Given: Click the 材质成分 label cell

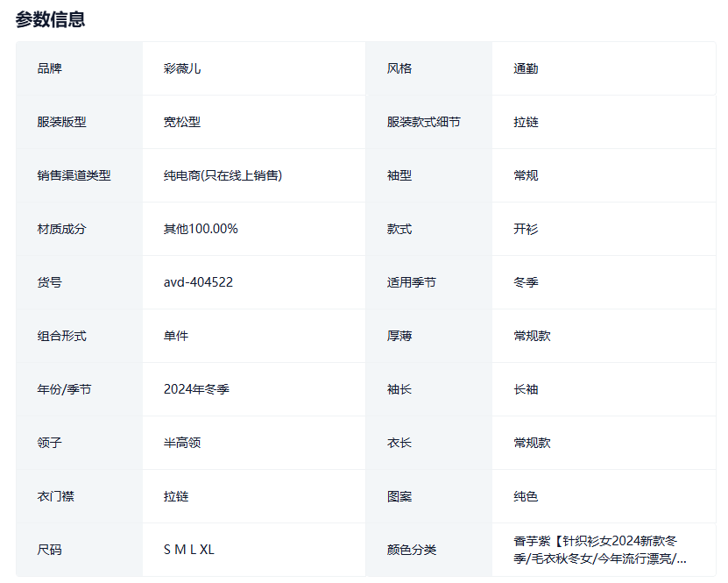Looking at the screenshot, I should click(61, 229).
